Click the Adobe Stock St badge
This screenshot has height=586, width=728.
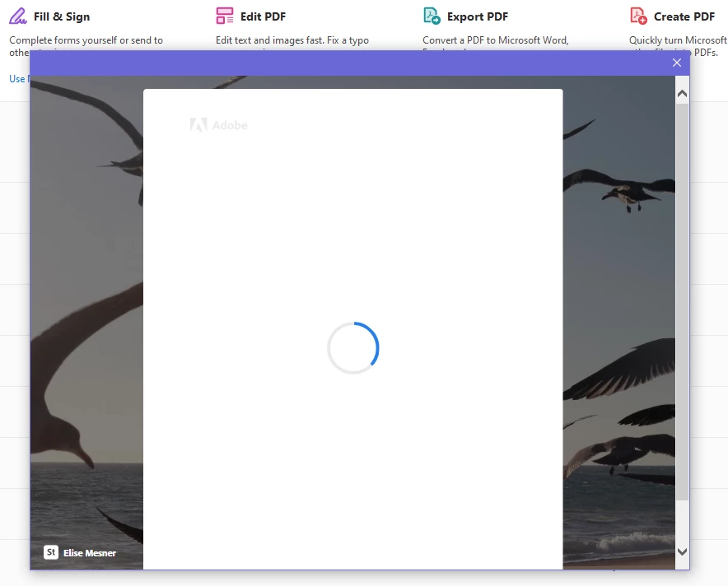(x=51, y=552)
